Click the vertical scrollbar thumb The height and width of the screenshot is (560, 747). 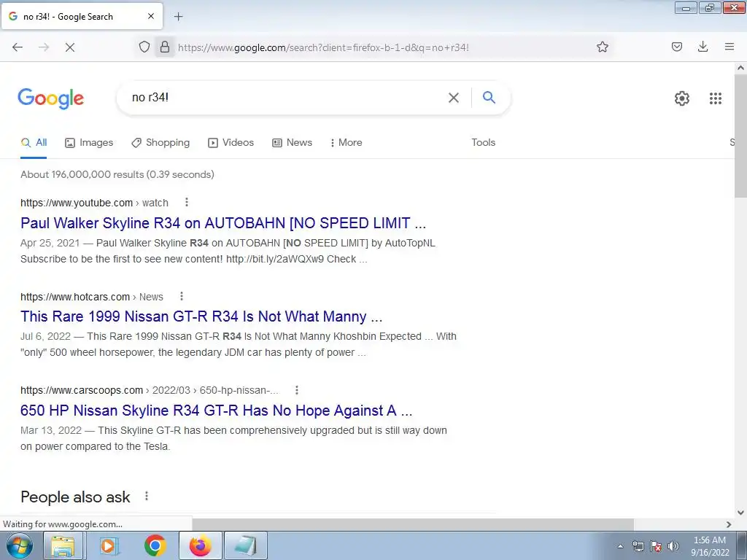click(x=740, y=136)
